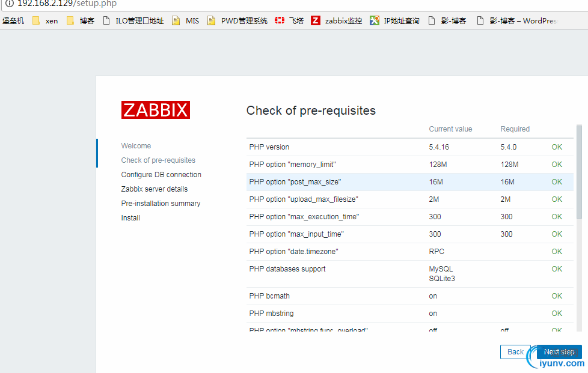Click required value 16M for post_max_size
The width and height of the screenshot is (588, 373).
[x=507, y=181]
